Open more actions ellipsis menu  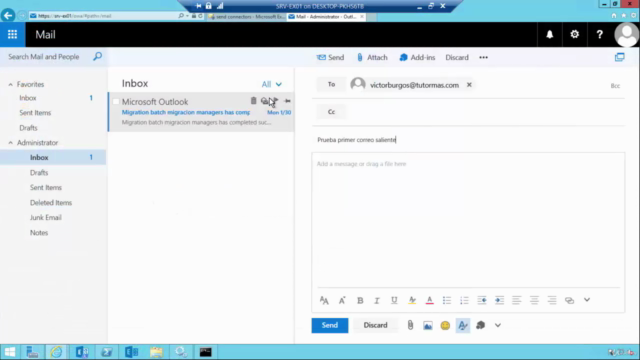coord(484,58)
